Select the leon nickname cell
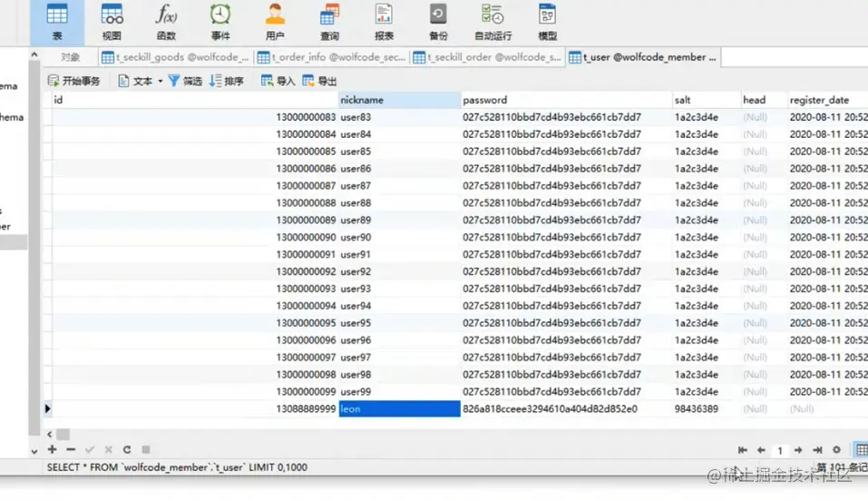The image size is (868, 500). point(399,408)
